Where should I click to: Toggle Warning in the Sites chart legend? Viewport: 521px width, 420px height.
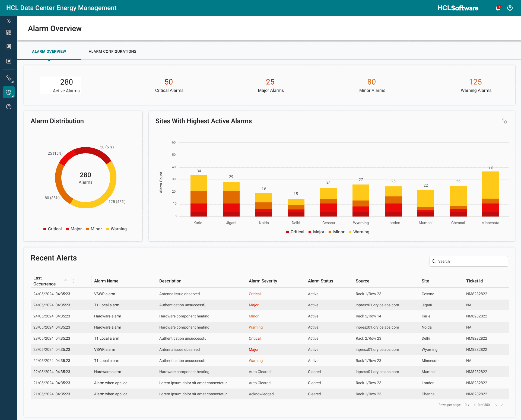pyautogui.click(x=359, y=232)
